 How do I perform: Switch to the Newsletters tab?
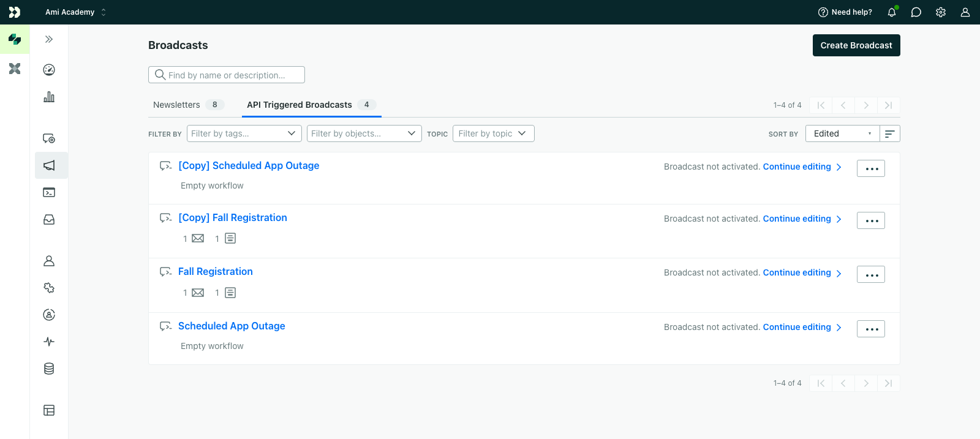(x=176, y=105)
